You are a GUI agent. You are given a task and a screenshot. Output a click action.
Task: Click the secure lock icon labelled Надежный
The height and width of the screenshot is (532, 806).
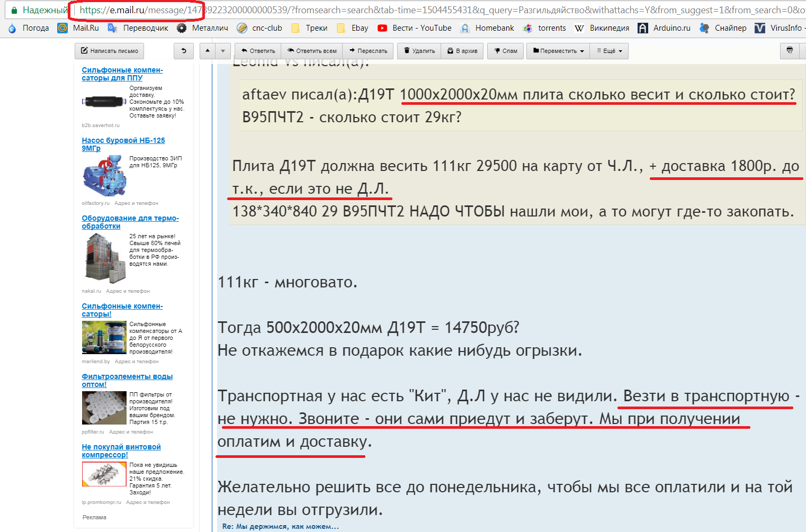pos(14,10)
